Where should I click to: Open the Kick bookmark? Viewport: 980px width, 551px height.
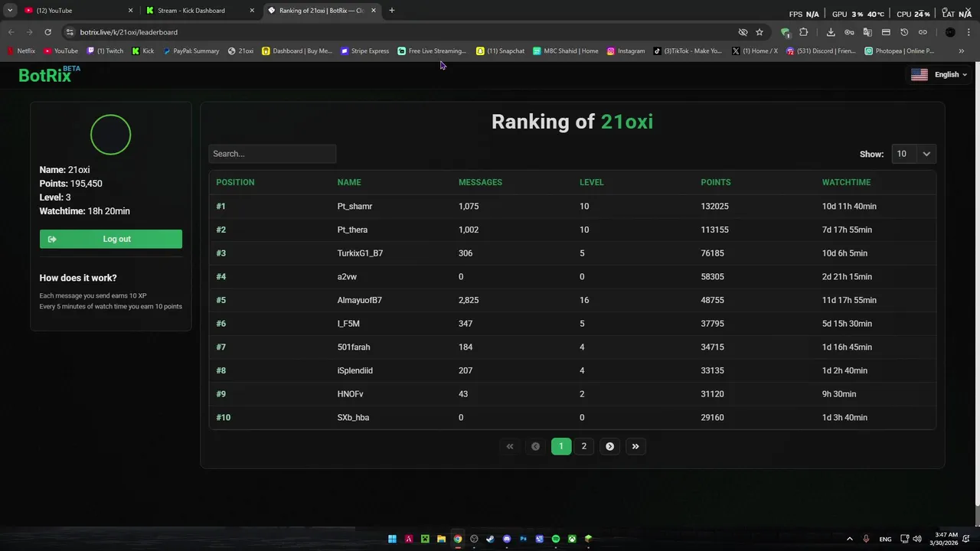coord(143,51)
